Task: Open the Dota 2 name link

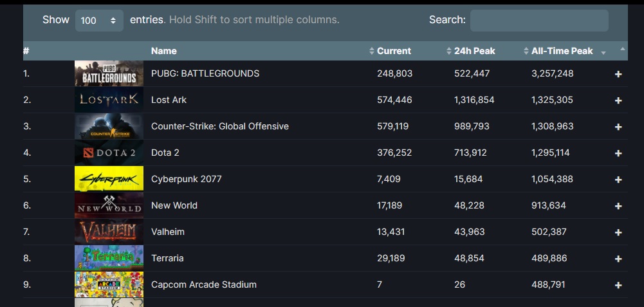Action: (x=165, y=153)
